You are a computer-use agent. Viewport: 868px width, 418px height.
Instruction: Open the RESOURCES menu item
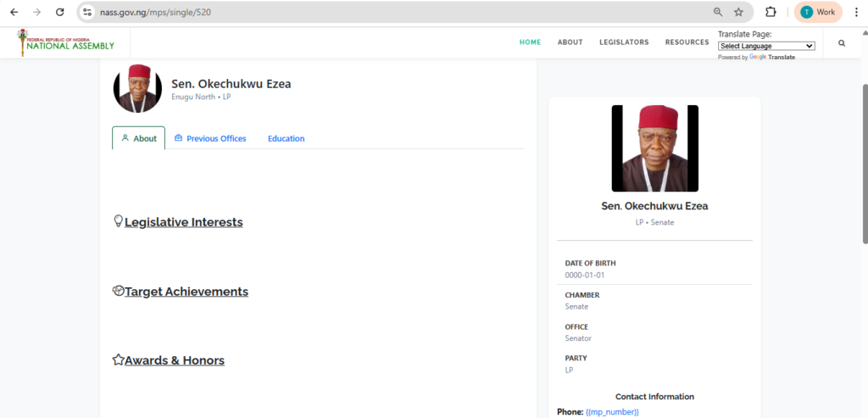[x=687, y=42]
